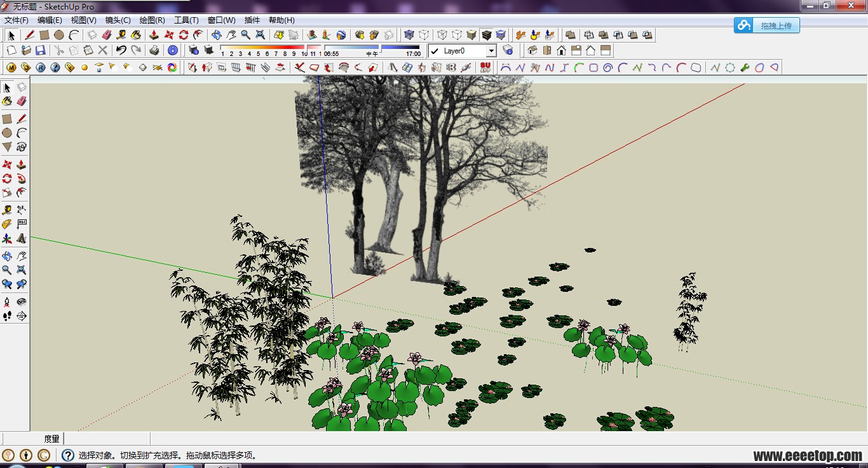The height and width of the screenshot is (468, 868).
Task: Click the green wrench plugin icon
Action: click(x=745, y=67)
